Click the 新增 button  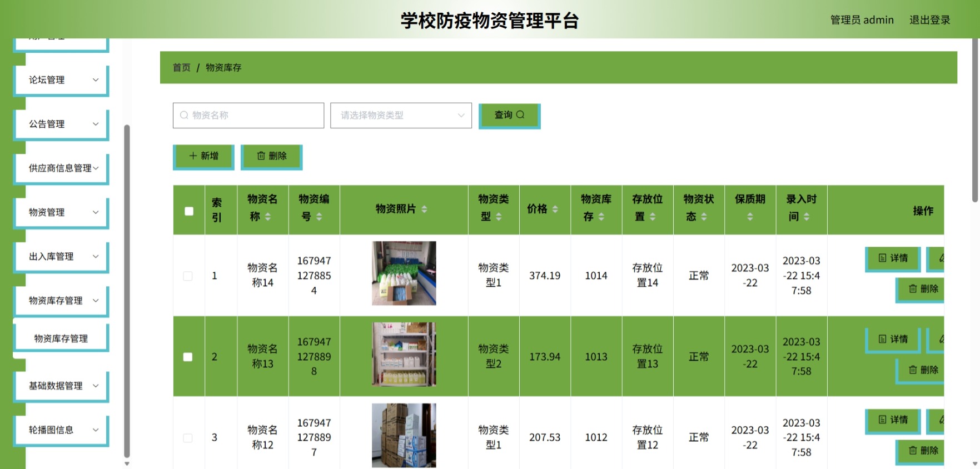(x=203, y=156)
